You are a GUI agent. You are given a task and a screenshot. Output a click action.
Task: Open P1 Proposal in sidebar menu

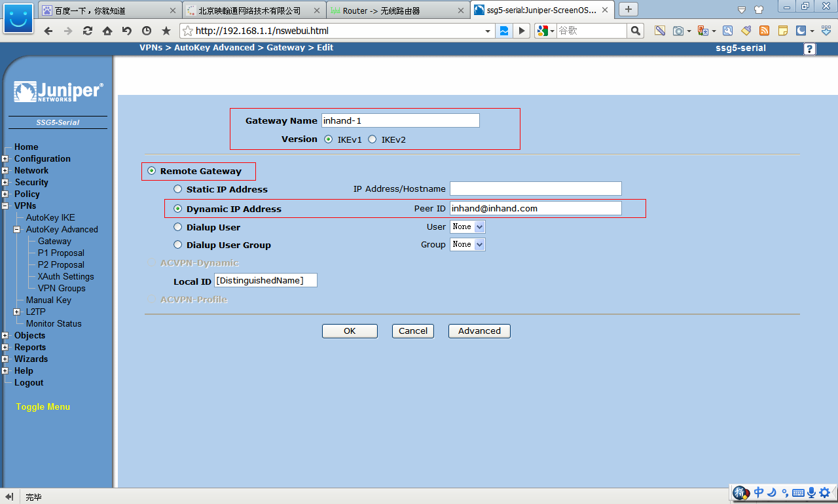61,253
